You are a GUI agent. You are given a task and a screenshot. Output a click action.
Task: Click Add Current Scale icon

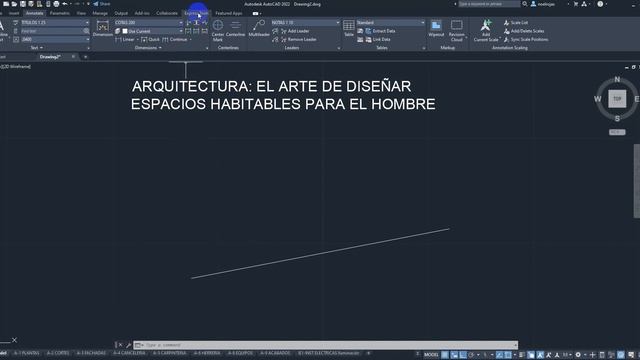(x=486, y=31)
